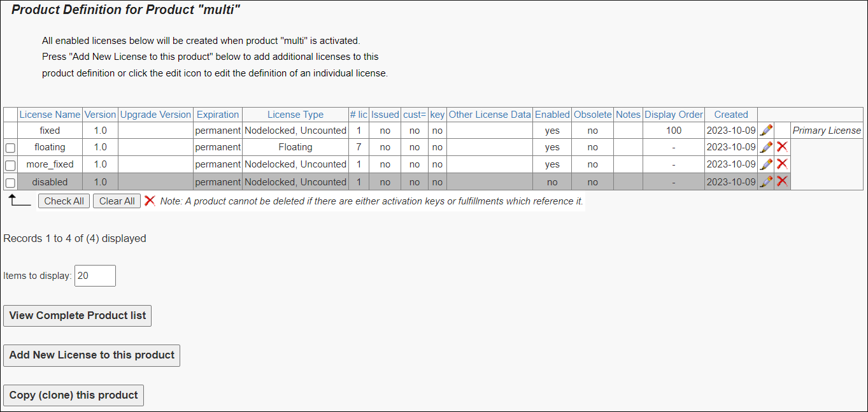Click red X delete-checked icon beside Clear All
868x412 pixels.
pos(150,201)
